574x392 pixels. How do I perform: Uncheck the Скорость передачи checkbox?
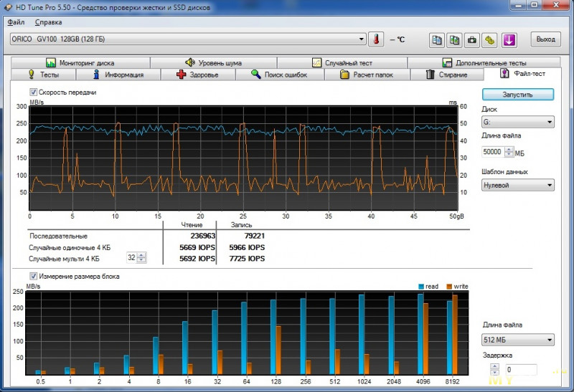point(34,92)
